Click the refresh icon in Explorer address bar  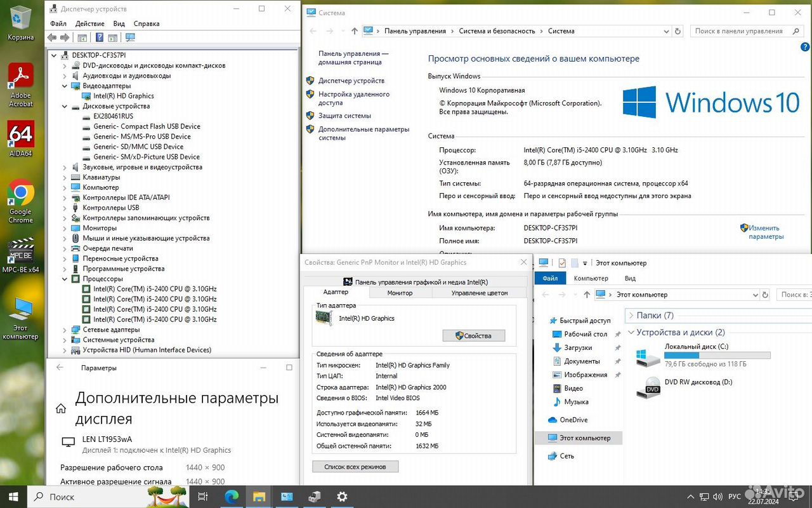(766, 295)
